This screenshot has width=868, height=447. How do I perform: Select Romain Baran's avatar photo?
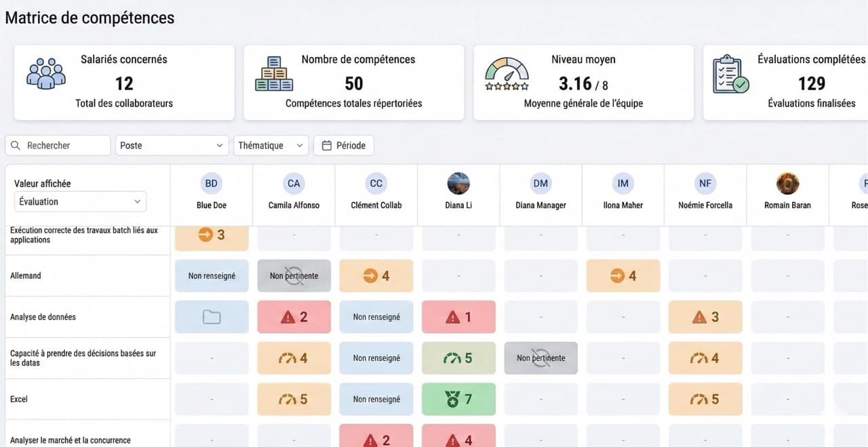[787, 183]
